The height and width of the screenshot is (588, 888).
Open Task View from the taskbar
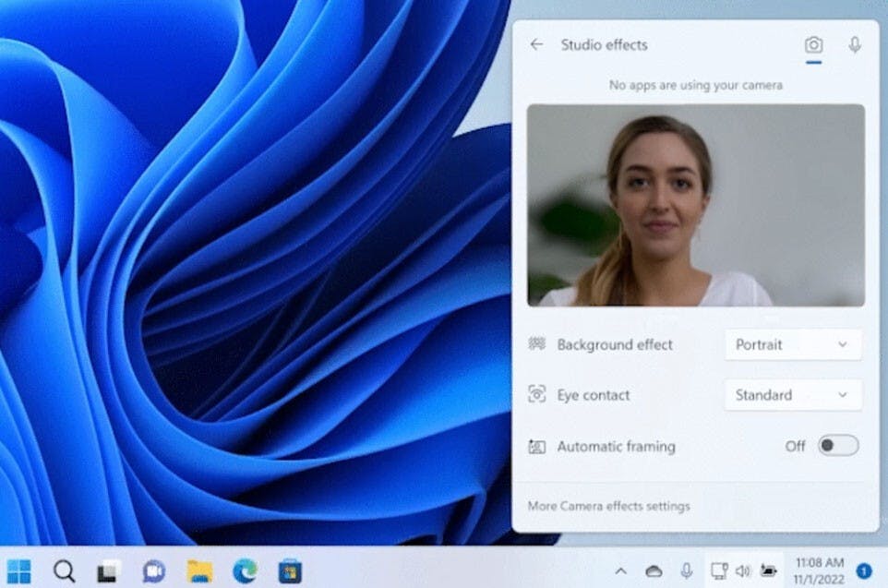[109, 570]
